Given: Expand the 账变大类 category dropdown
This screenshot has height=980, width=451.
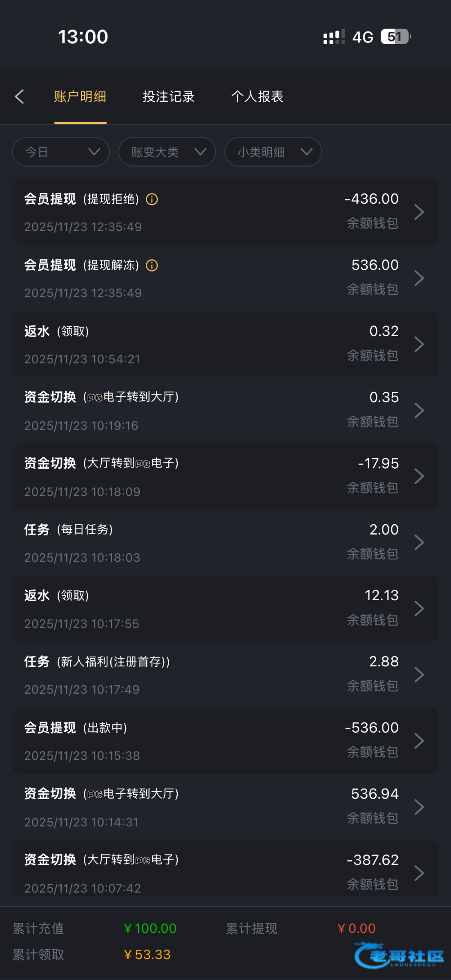Looking at the screenshot, I should coord(167,152).
